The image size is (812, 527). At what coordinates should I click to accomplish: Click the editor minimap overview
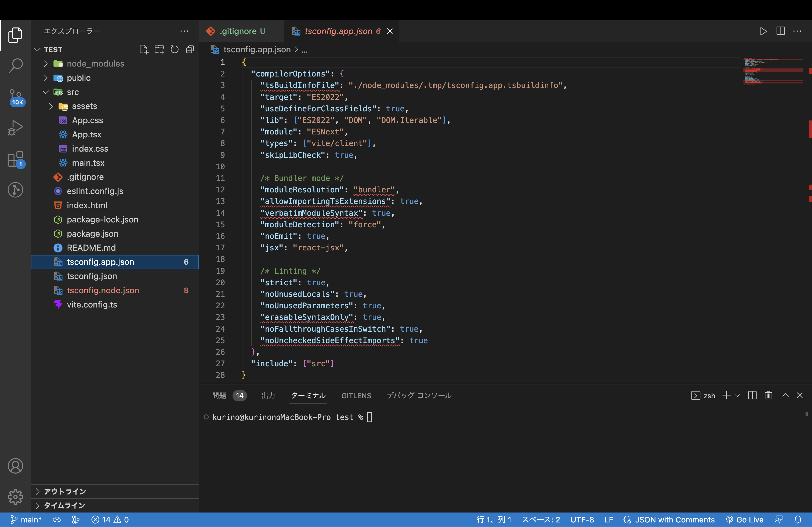click(773, 72)
